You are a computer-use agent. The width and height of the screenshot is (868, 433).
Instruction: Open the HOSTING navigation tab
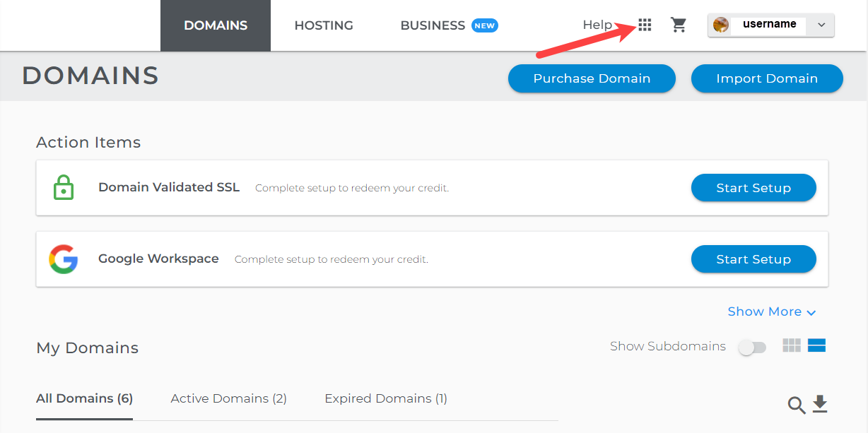tap(324, 25)
